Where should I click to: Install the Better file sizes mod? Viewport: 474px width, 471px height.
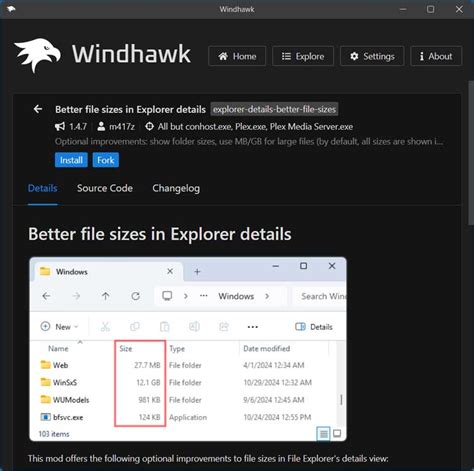71,160
